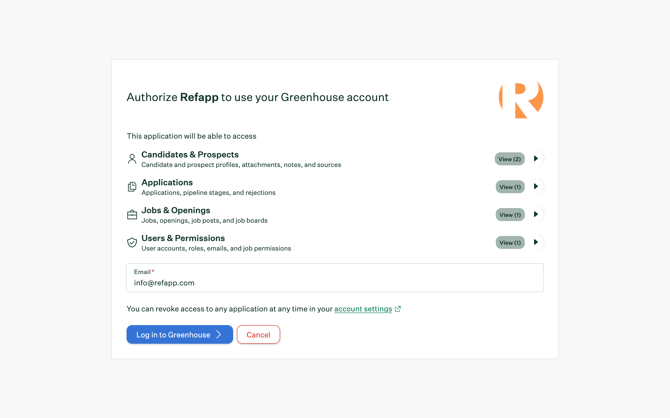Click the 'You can revoke access' notice text
Viewport: 670px width, 418px height.
[229, 309]
